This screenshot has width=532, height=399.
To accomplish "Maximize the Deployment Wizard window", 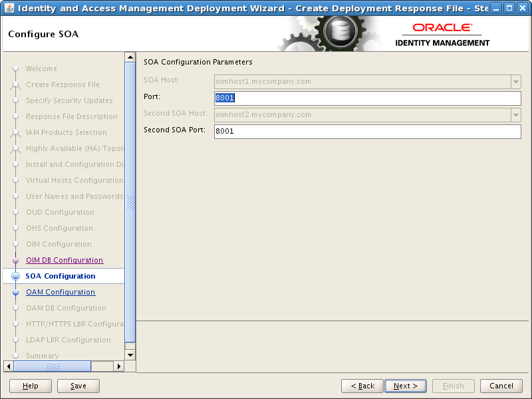I will click(509, 8).
